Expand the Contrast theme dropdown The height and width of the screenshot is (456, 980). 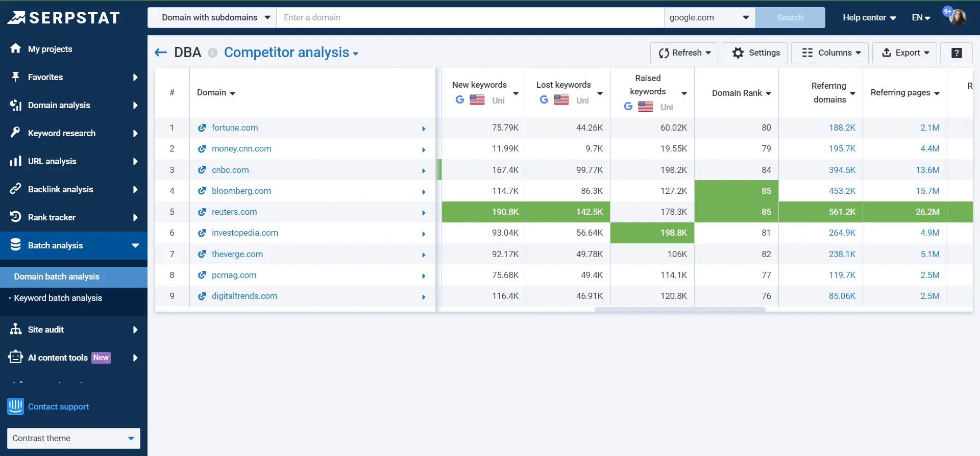coord(73,438)
